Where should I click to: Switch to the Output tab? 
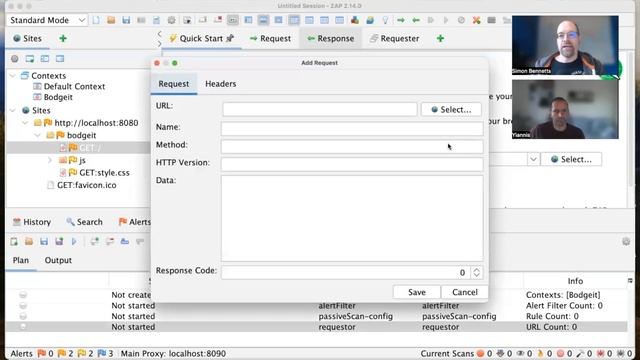click(x=58, y=260)
